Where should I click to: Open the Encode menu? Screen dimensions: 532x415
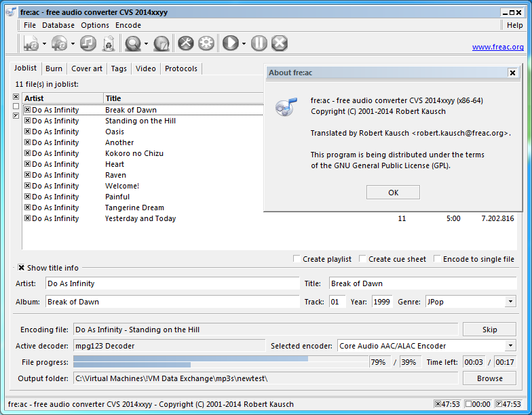coord(128,25)
